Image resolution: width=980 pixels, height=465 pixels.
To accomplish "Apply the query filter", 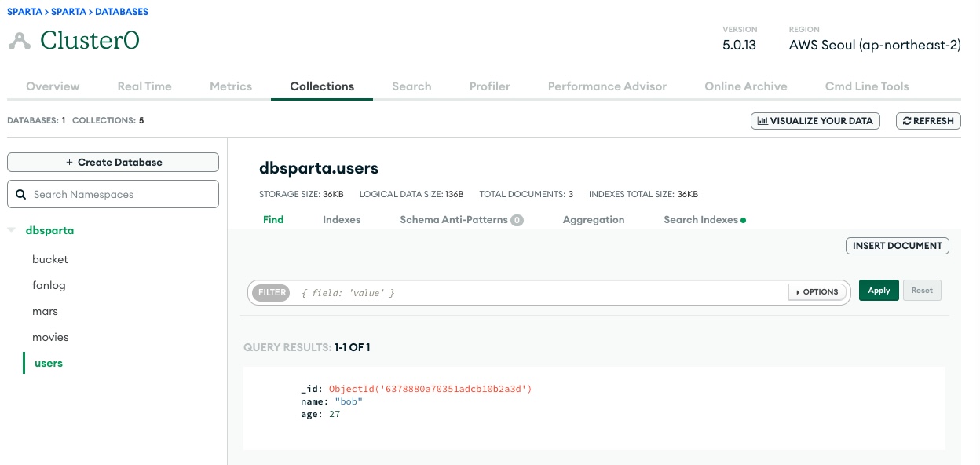I will click(x=879, y=291).
